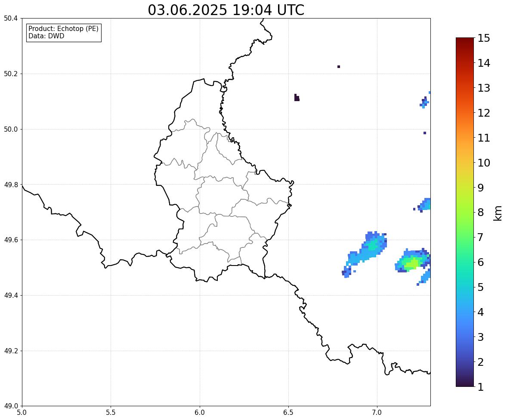Click the colorbar label 3
Viewport: 507px width, 420px height.
tap(480, 337)
